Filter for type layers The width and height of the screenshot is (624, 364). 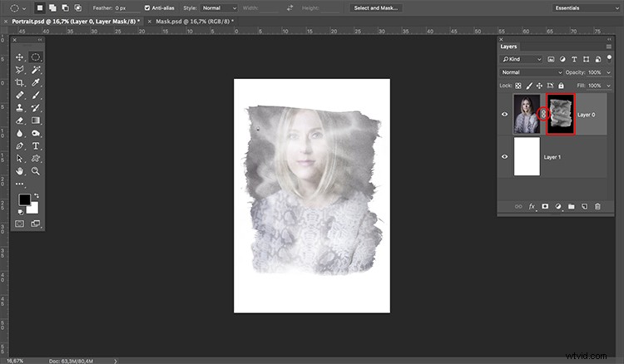tap(574, 59)
